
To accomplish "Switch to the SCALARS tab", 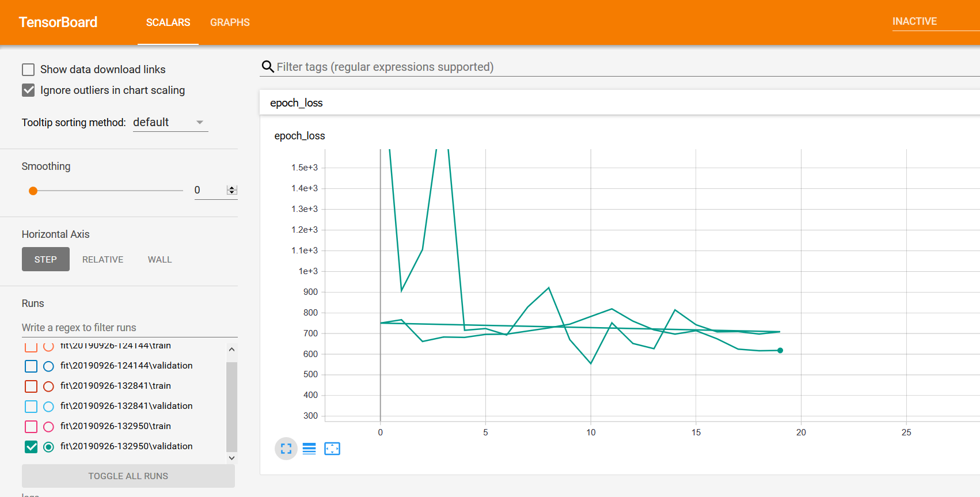I will (x=168, y=22).
